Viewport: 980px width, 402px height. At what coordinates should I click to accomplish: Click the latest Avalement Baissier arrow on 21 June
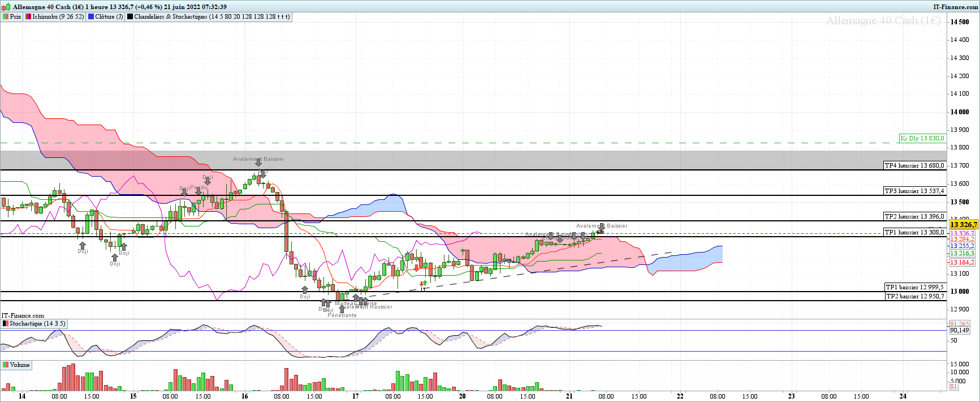click(602, 228)
